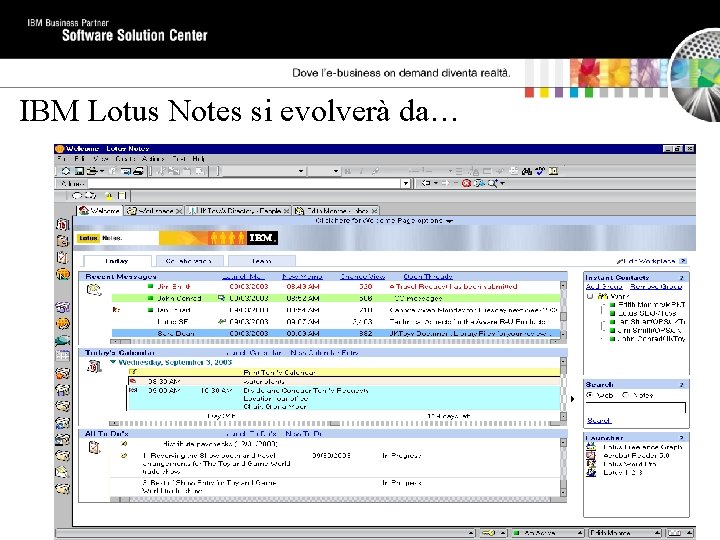Click the Launch Mail link

243,276
